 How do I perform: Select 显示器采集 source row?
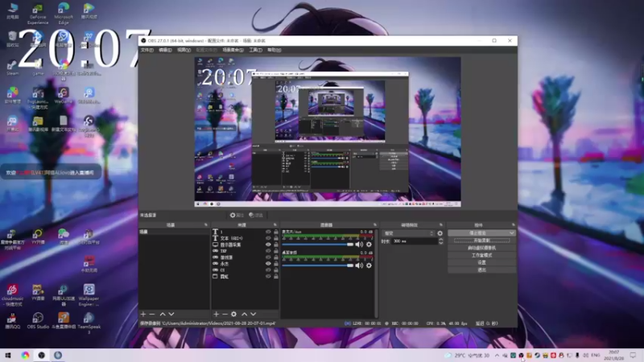click(245, 245)
